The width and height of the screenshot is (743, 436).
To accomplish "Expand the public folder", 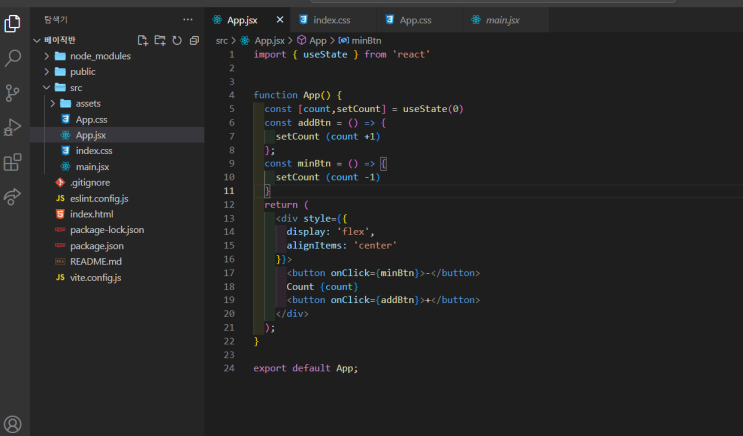I will 82,72.
